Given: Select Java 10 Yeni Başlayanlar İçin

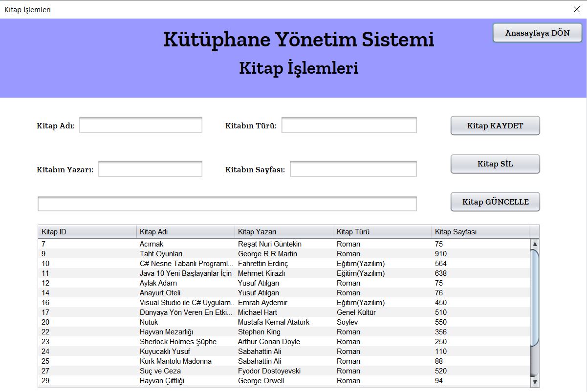Looking at the screenshot, I should point(284,273).
